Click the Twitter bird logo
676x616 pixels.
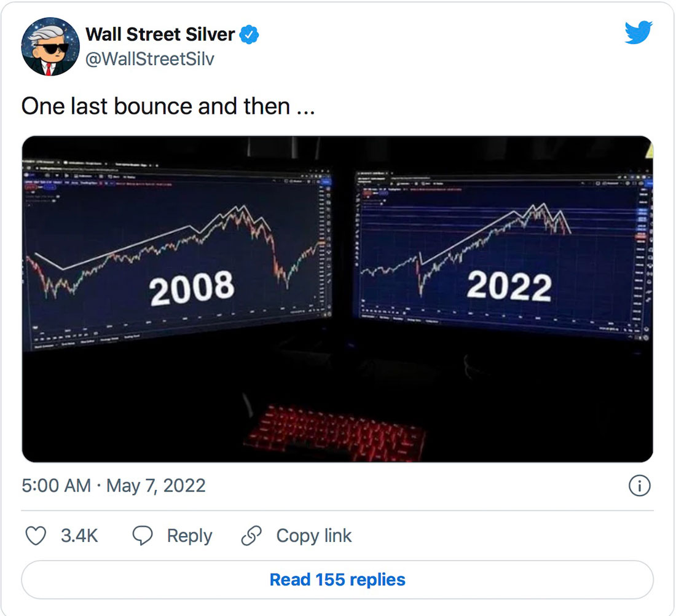(x=639, y=33)
